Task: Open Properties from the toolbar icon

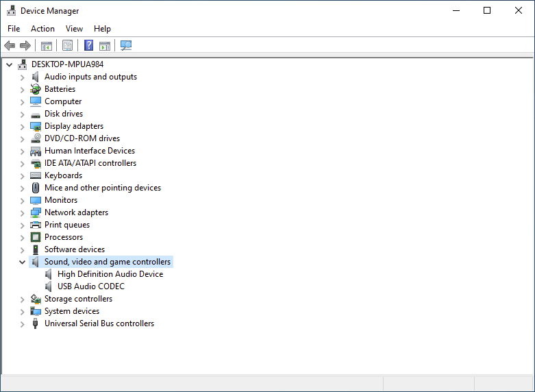Action: tap(67, 46)
